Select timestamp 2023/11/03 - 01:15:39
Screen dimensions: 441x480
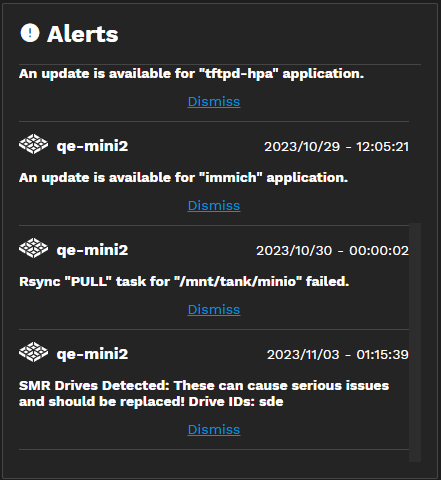338,355
